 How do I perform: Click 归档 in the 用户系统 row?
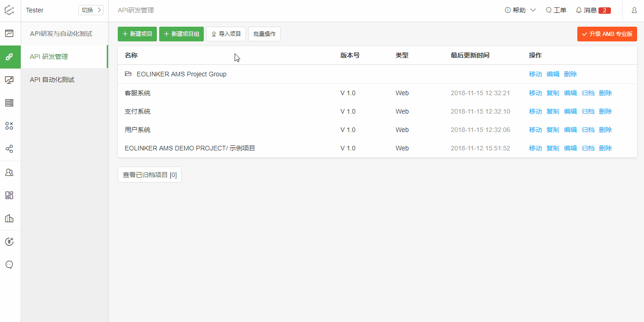(x=588, y=130)
